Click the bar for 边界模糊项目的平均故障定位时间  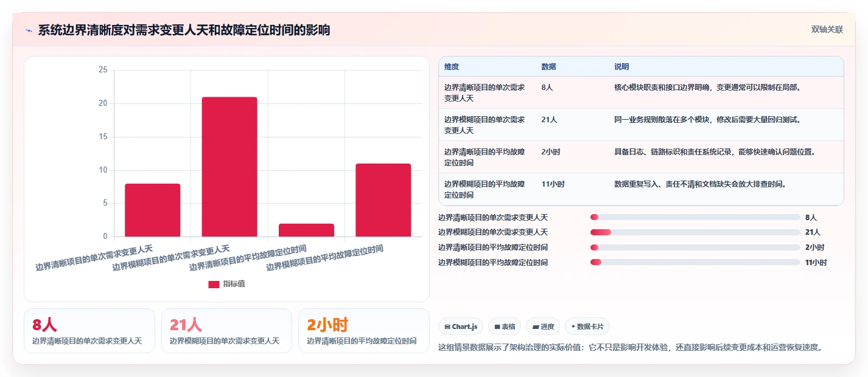(x=383, y=200)
